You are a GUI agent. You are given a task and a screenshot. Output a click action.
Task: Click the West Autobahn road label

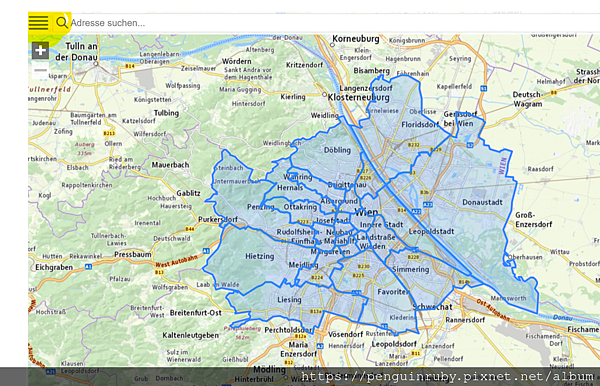(176, 261)
